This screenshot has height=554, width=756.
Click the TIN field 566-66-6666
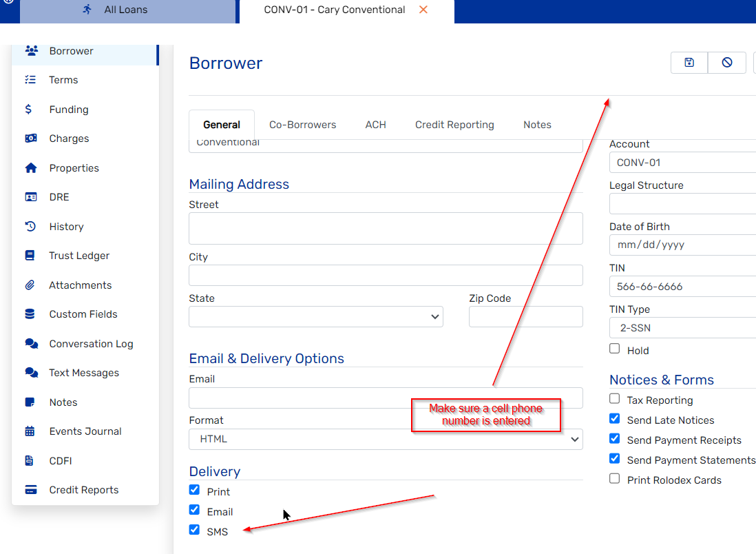click(683, 286)
